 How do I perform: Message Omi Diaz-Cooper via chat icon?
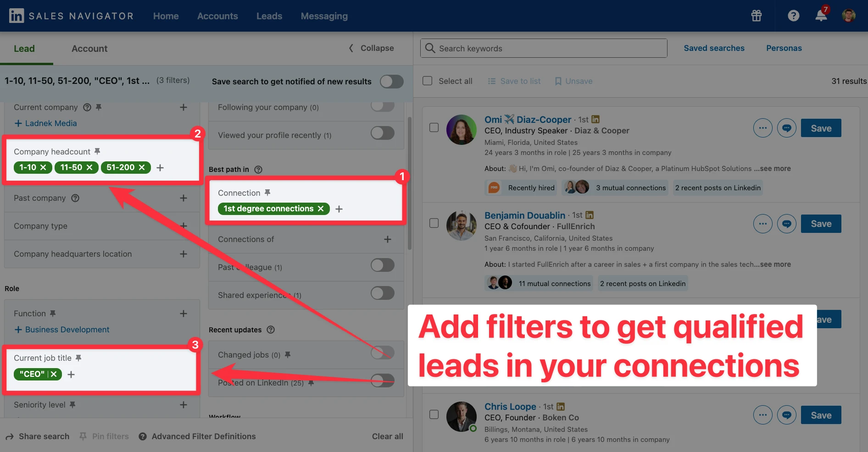[787, 128]
